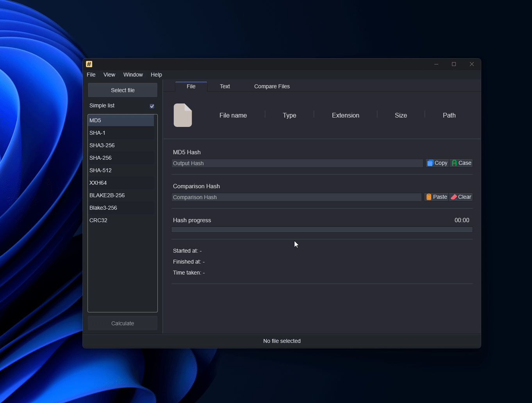Click the red eraser Clear icon
This screenshot has width=532, height=403.
[454, 197]
